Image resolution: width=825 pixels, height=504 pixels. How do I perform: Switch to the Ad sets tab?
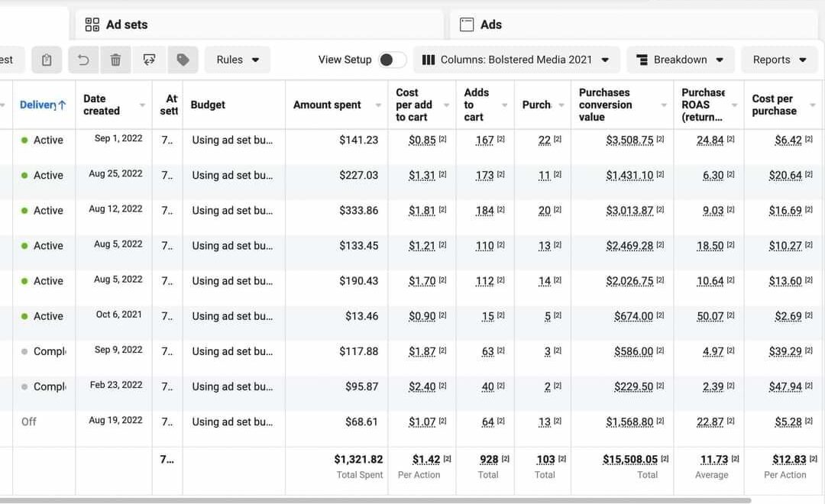pos(126,24)
